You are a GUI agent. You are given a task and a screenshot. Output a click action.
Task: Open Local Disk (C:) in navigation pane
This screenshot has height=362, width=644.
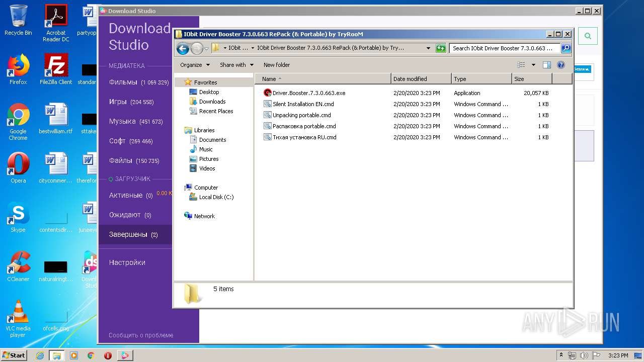(216, 197)
